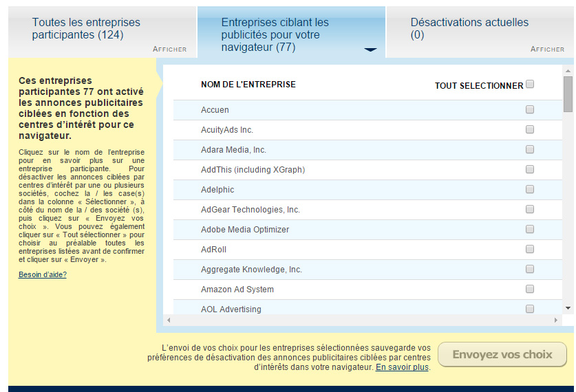Screen dimensions: 576x392
Task: Open the Accuen company name
Action: click(215, 110)
